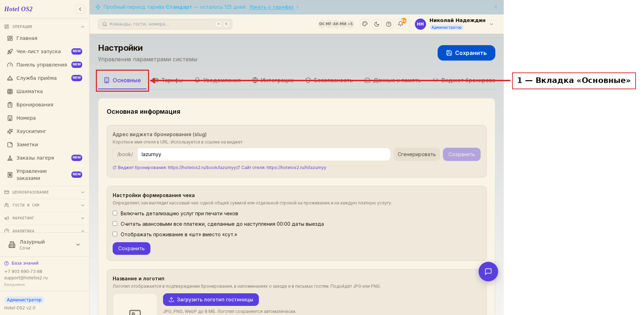Collapse the sidebar with the chevron button

pos(80,9)
